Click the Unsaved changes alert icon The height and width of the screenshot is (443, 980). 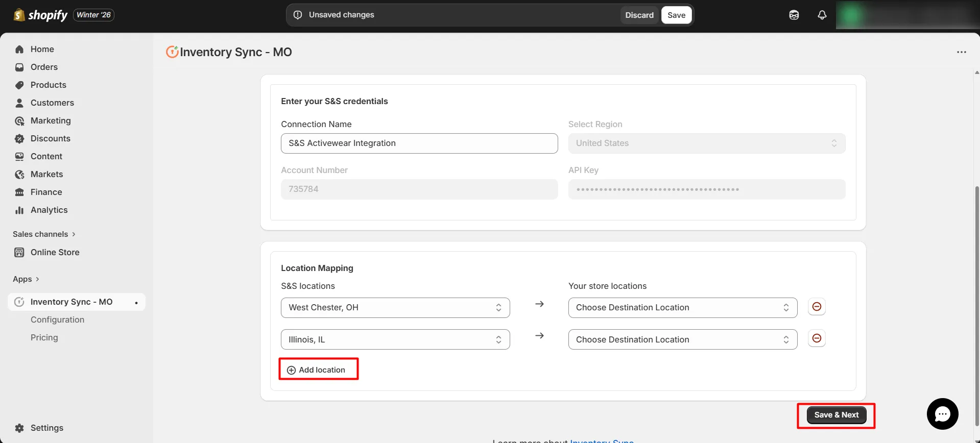[298, 15]
